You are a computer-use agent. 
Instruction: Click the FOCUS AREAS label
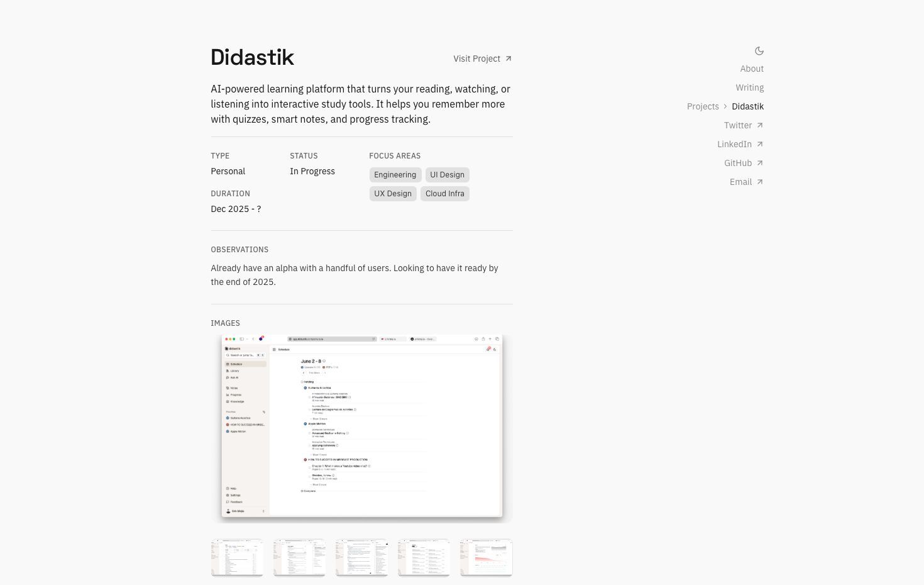395,156
